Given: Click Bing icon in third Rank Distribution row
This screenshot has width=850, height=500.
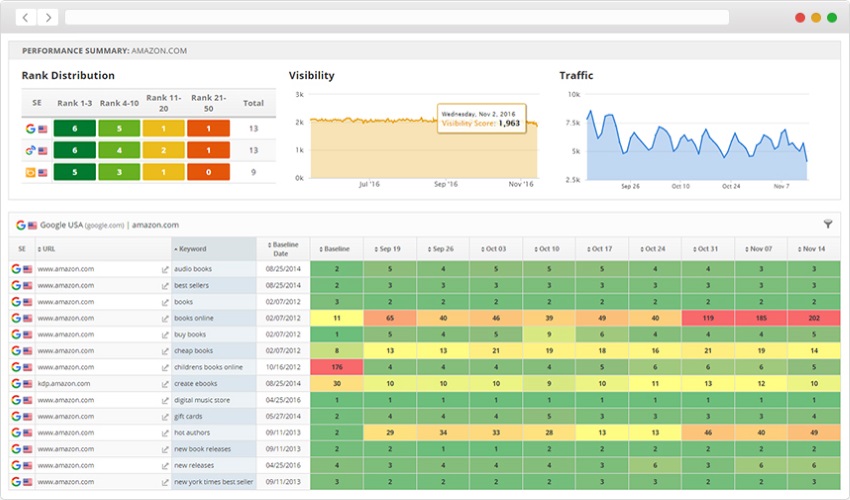Looking at the screenshot, I should click(31, 172).
